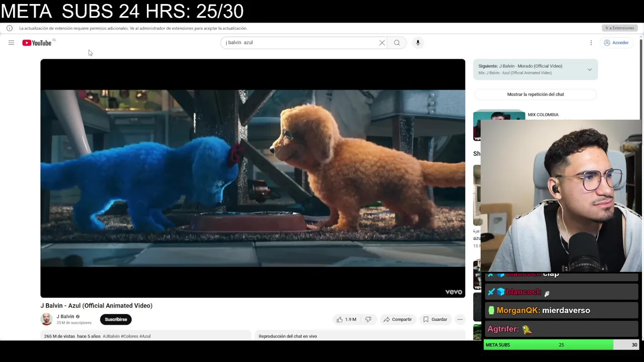Image resolution: width=644 pixels, height=362 pixels.
Task: Like the video with thumbs-up 1.9 M
Action: (x=347, y=319)
